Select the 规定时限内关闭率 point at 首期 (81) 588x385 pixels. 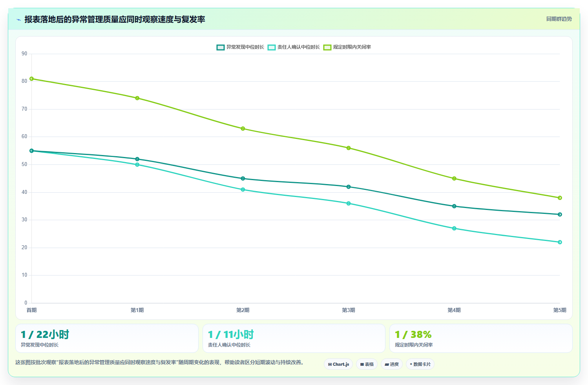[32, 79]
